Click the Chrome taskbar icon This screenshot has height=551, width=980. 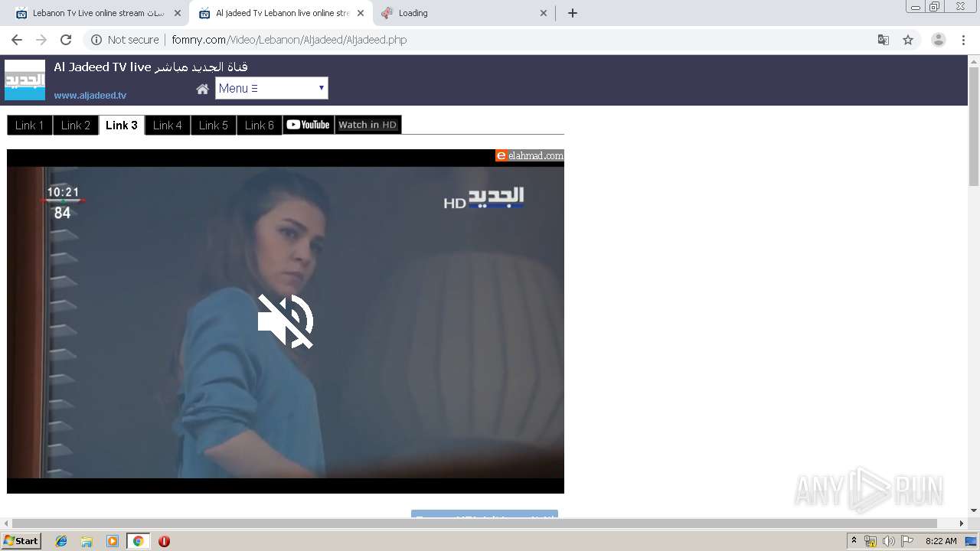138,541
